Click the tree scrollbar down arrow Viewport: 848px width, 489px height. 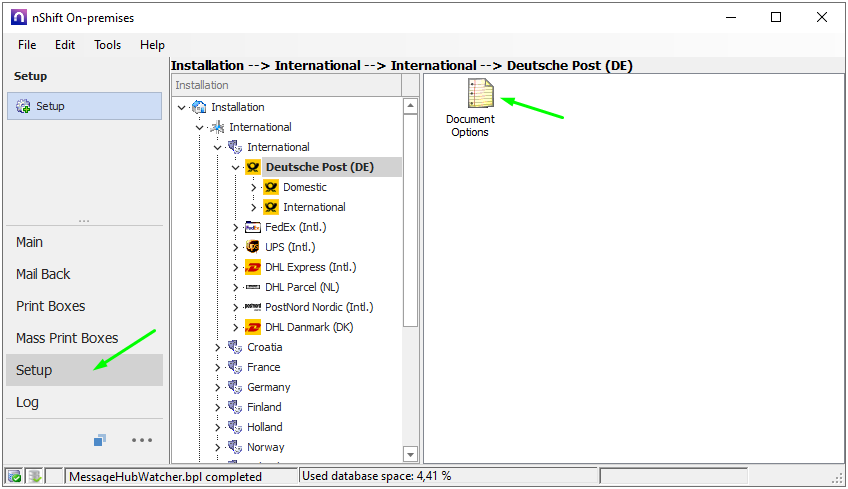410,454
